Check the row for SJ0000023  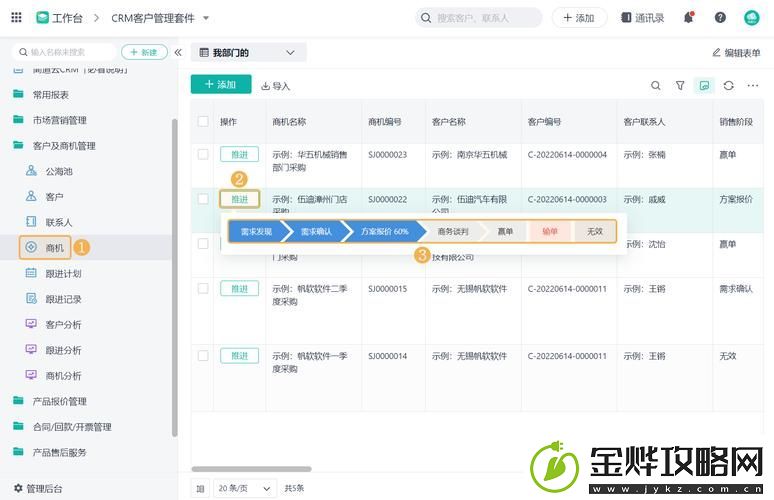tap(203, 154)
